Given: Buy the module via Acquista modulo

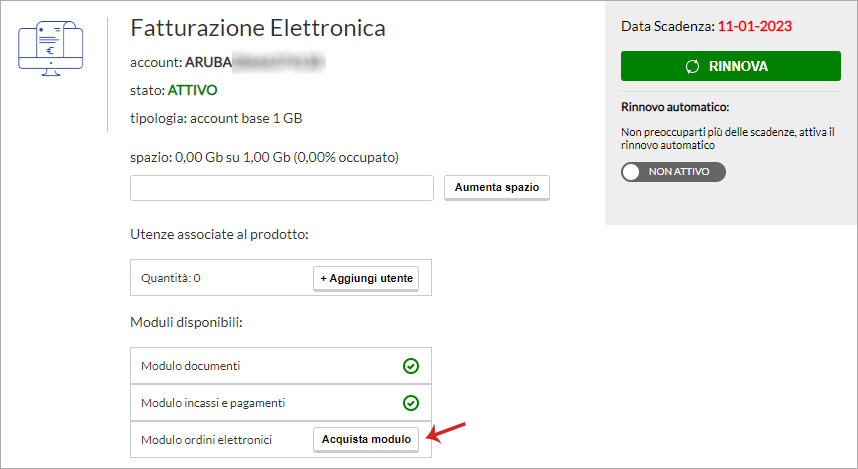Looking at the screenshot, I should [366, 439].
